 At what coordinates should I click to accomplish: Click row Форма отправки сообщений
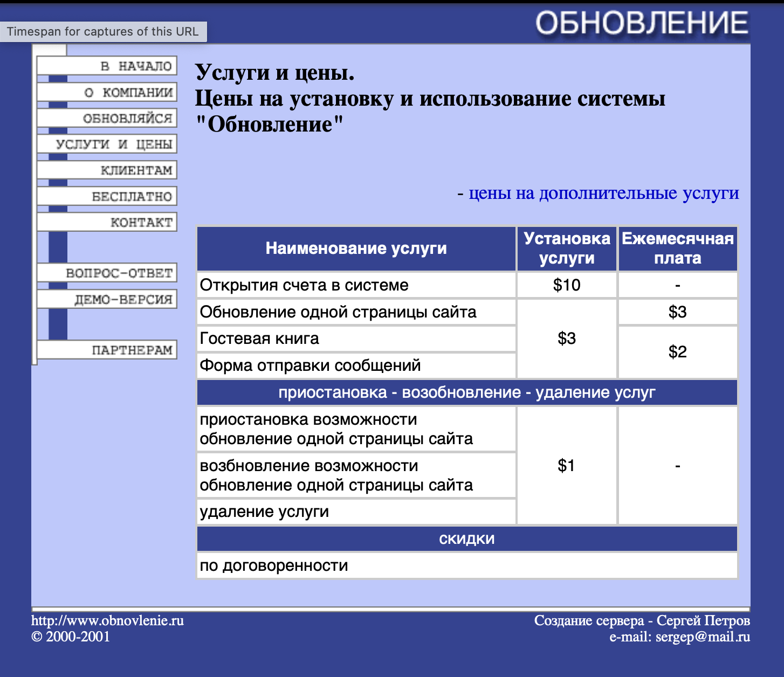click(356, 365)
